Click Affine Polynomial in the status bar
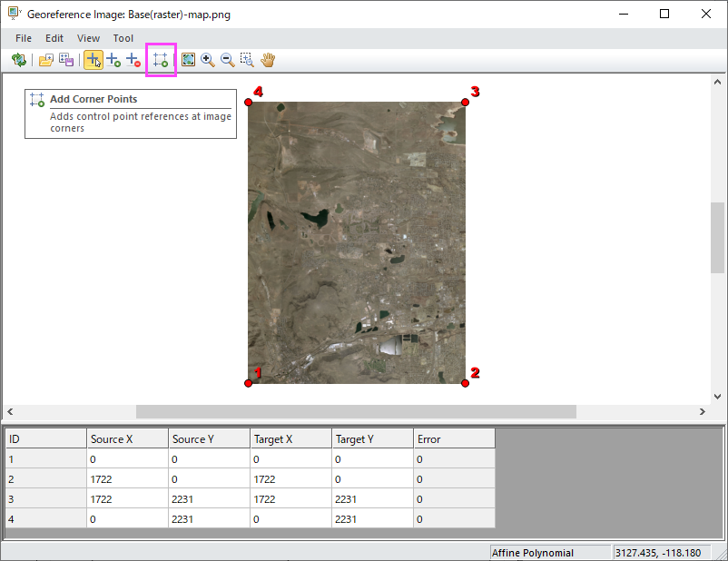The image size is (728, 561). pos(550,553)
